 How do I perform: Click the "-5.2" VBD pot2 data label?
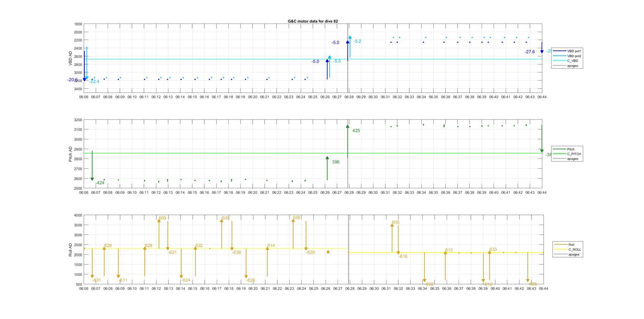(x=357, y=41)
